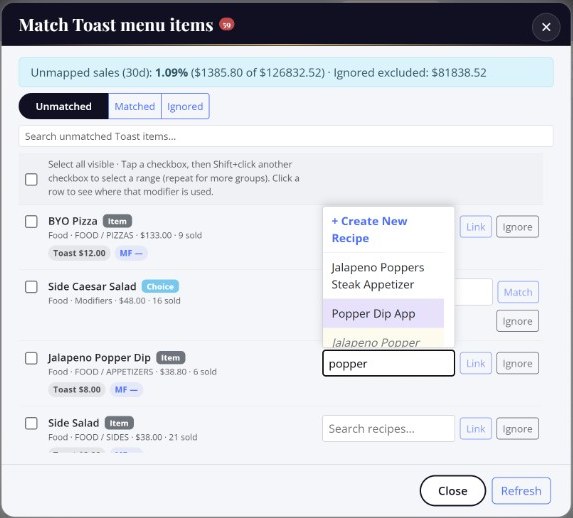Switch to the Unmatched tab

64,106
